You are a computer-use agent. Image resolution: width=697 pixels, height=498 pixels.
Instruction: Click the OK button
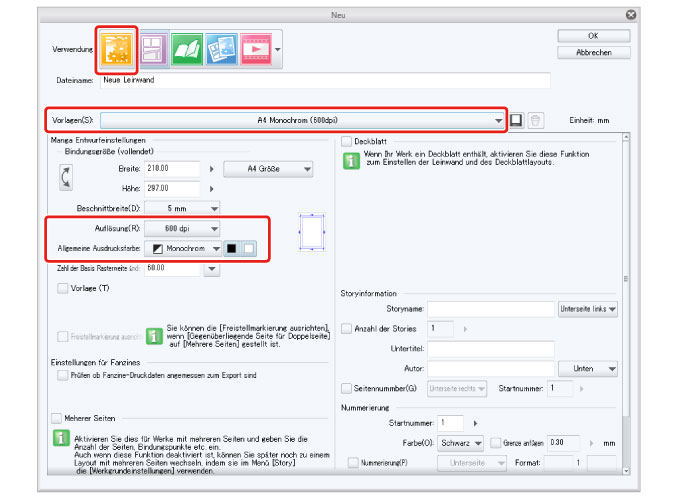click(593, 36)
